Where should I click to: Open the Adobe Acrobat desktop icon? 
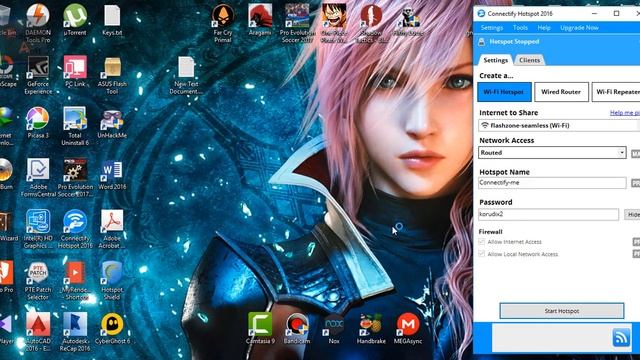pyautogui.click(x=112, y=229)
